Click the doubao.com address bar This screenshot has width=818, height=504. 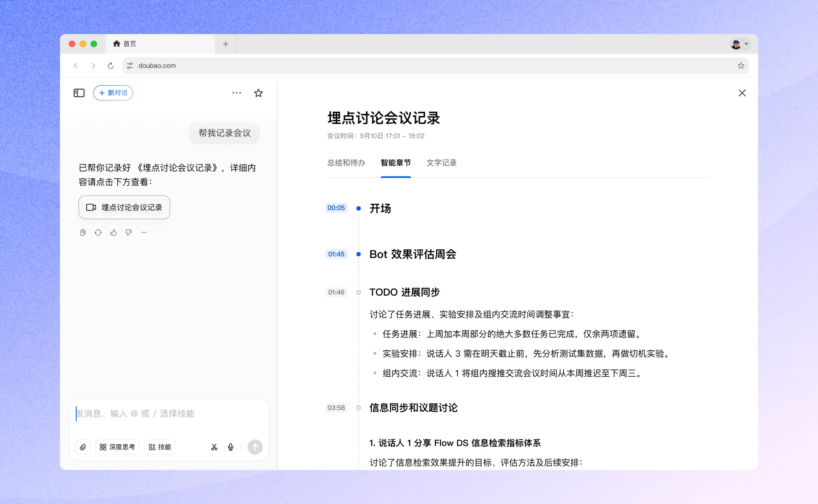435,66
